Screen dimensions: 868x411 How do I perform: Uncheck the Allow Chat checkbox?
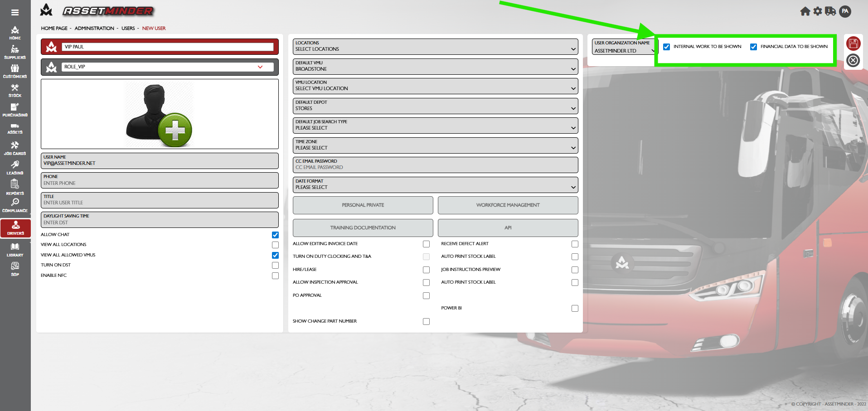pos(275,235)
